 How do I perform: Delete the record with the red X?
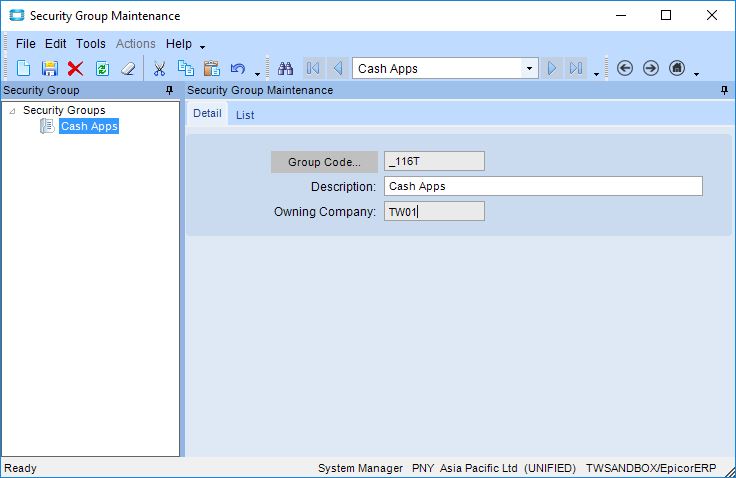(75, 69)
